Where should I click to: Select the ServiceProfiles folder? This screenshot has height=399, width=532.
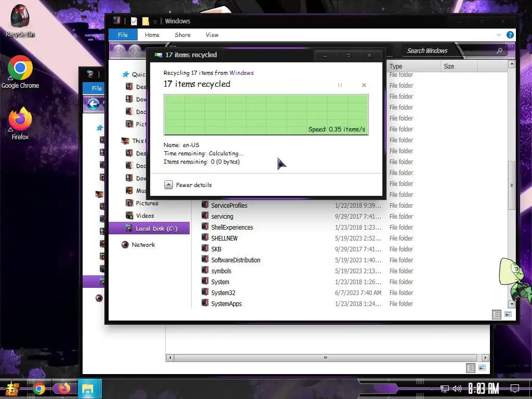click(x=229, y=206)
